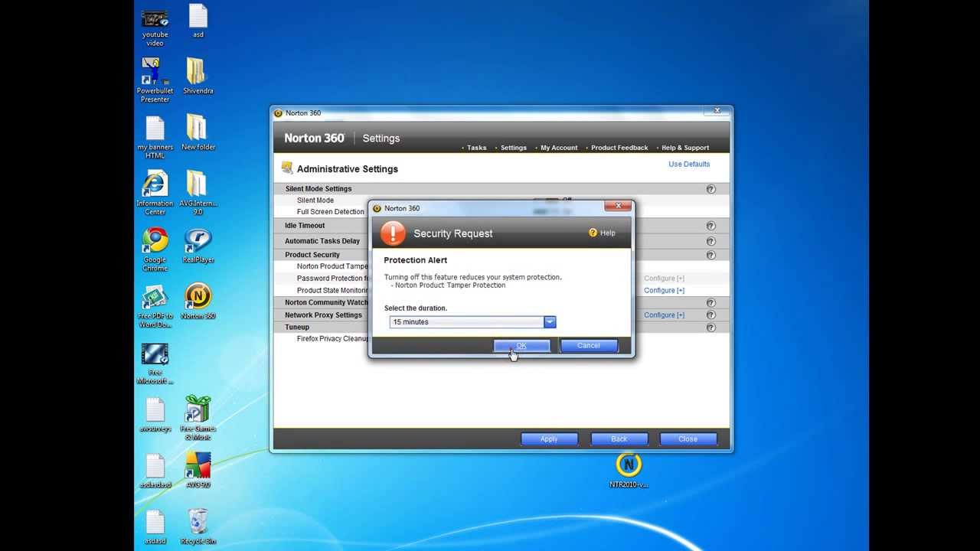Screen dimensions: 980x551
Task: Open Help & Support menu item
Action: [684, 148]
